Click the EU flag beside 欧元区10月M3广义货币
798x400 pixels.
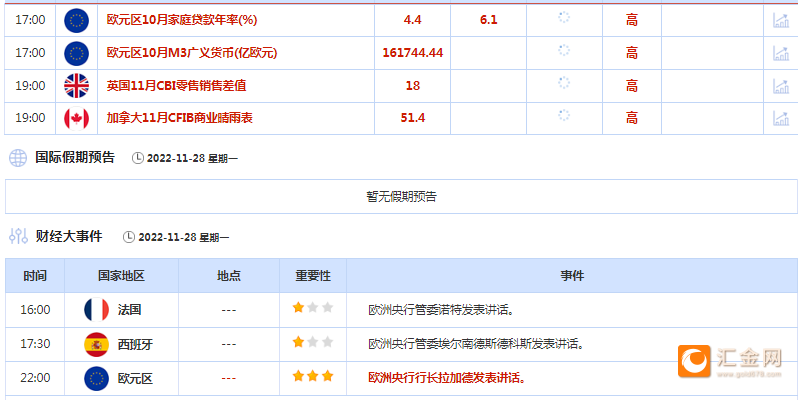(x=76, y=53)
